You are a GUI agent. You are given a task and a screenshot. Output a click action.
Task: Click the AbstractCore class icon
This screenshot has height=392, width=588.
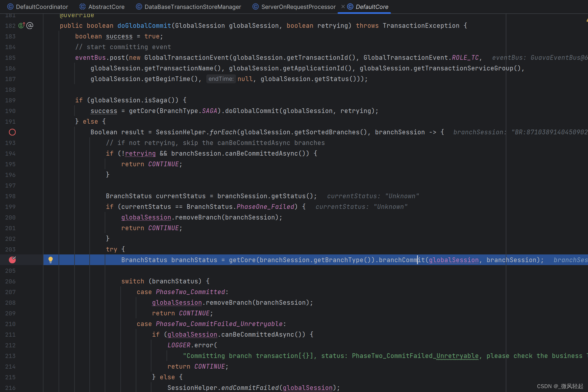(x=83, y=7)
